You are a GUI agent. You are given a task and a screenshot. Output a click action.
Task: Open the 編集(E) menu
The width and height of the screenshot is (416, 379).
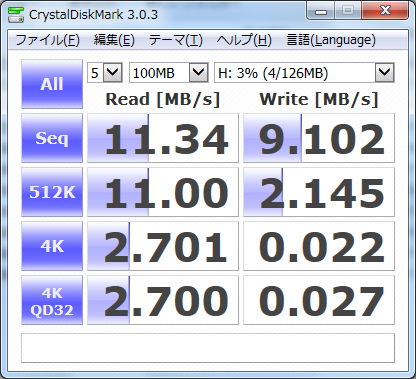pyautogui.click(x=114, y=40)
